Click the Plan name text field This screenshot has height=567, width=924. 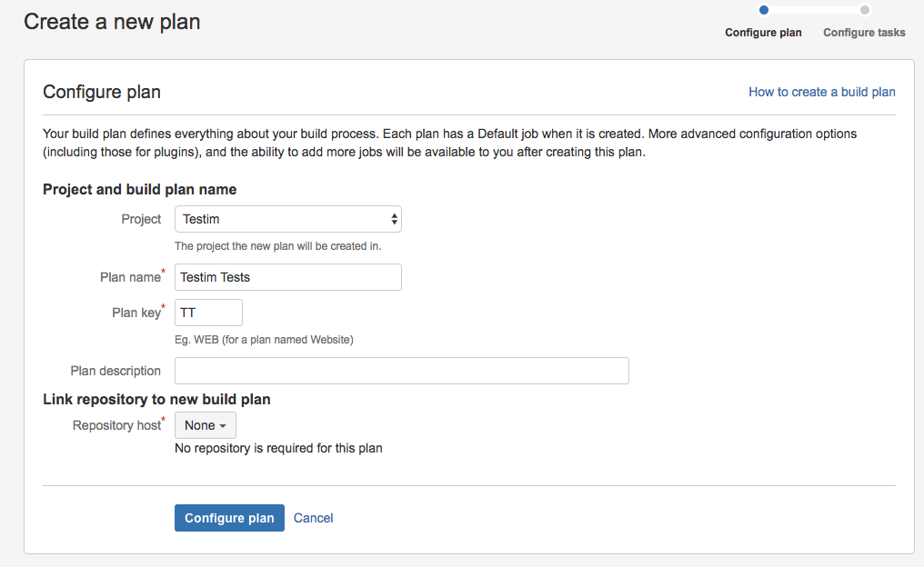click(x=287, y=277)
